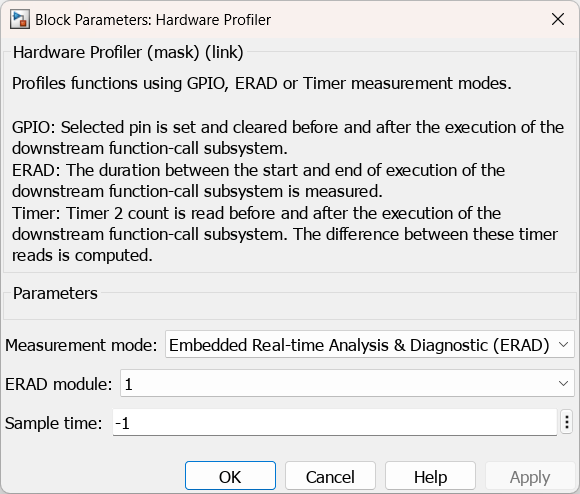580x494 pixels.
Task: Close the Block Parameters dialog with X
Action: pos(558,19)
